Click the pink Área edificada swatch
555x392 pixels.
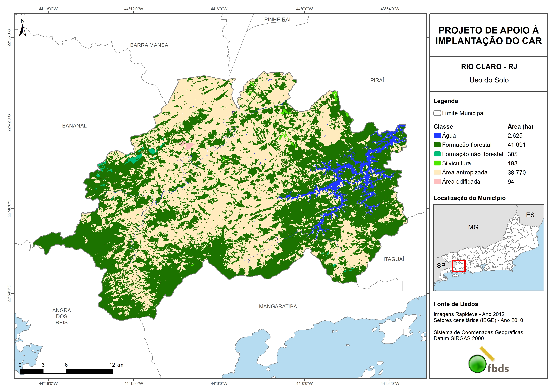tap(437, 182)
